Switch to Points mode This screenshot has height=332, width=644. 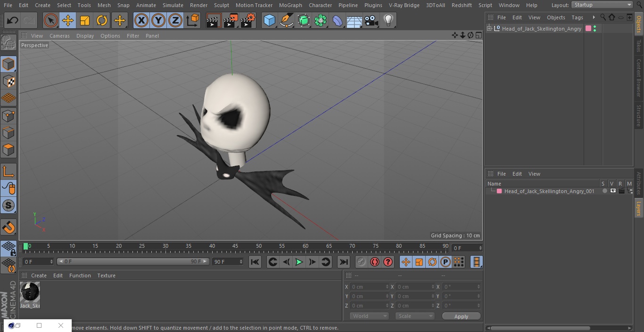coord(8,116)
